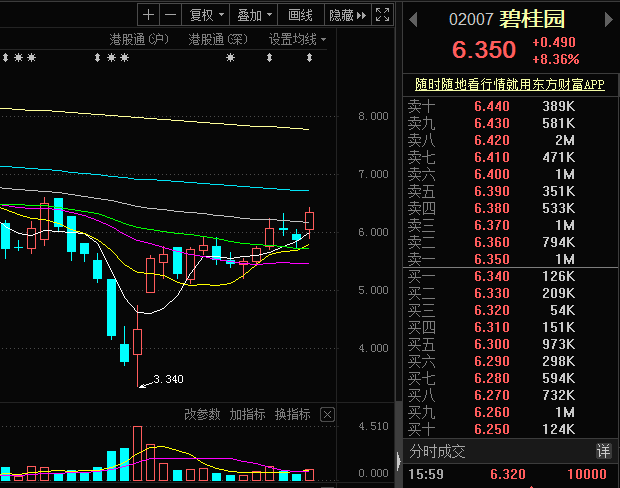Click the 隐藏 hide panel button

[x=348, y=15]
